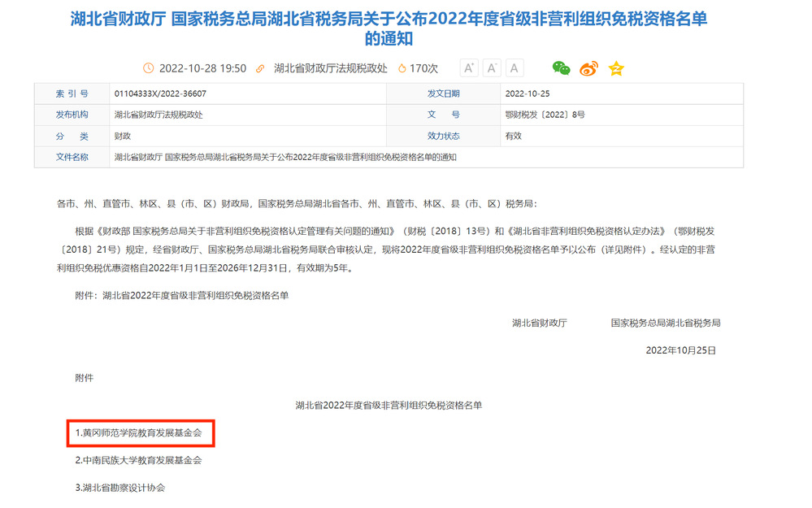The height and width of the screenshot is (508, 812).
Task: Click the clock icon beside publish date
Action: [x=148, y=68]
